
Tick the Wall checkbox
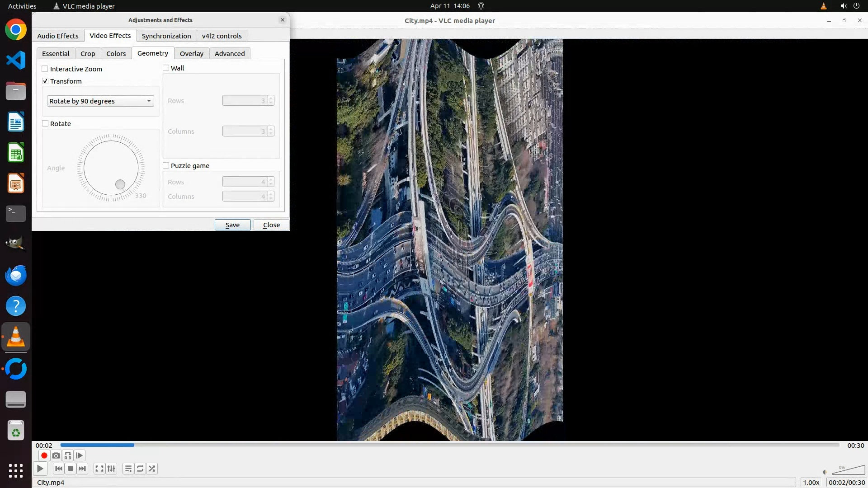point(166,68)
